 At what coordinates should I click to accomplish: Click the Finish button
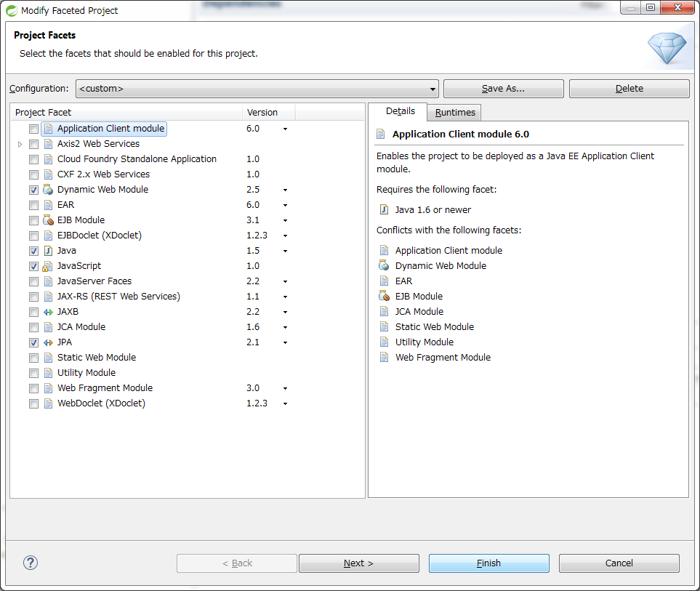click(x=488, y=563)
